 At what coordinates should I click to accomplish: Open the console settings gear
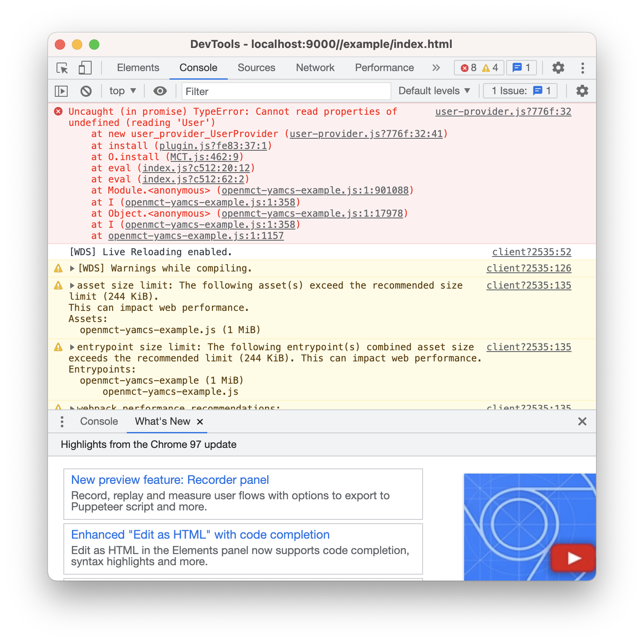582,91
